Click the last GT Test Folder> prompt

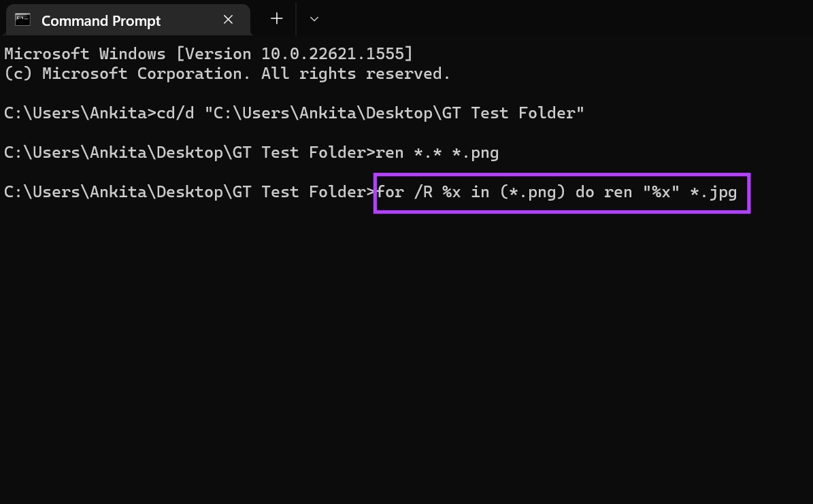[190, 192]
